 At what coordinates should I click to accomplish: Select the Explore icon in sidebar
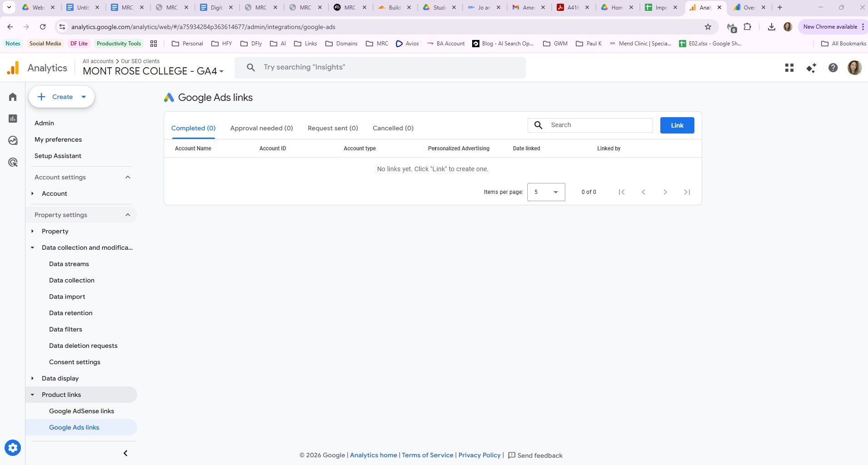[12, 140]
